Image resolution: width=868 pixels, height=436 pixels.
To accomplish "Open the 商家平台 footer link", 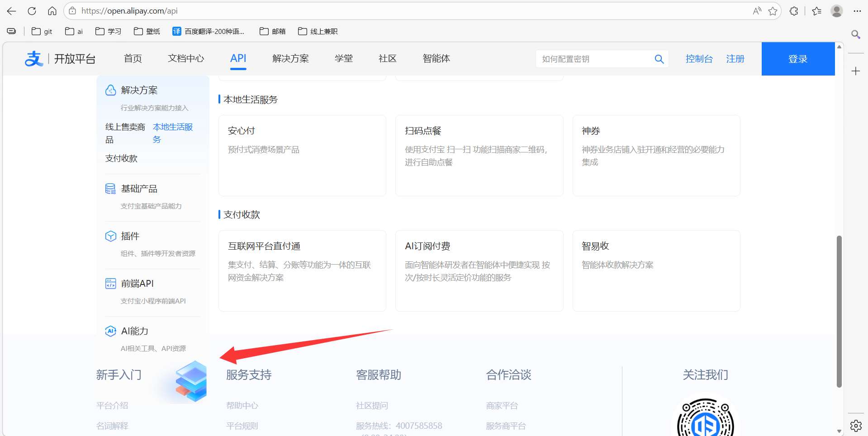I will (x=502, y=406).
